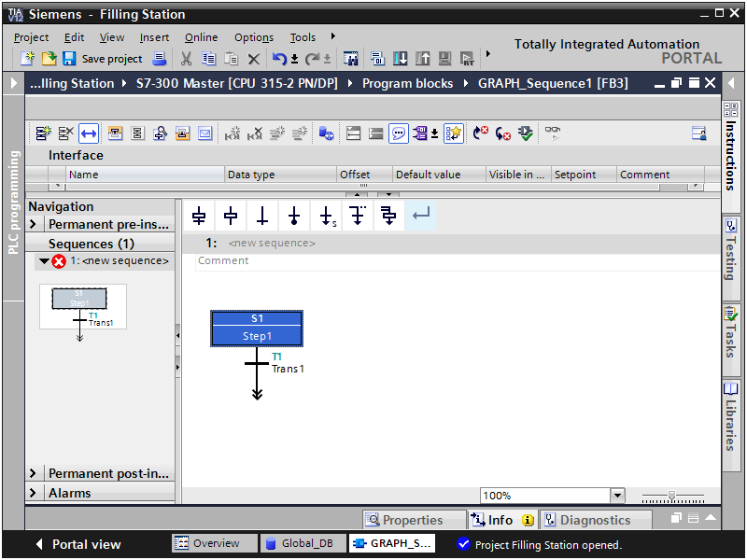
Task: Click the Undo arrow icon
Action: (x=279, y=59)
